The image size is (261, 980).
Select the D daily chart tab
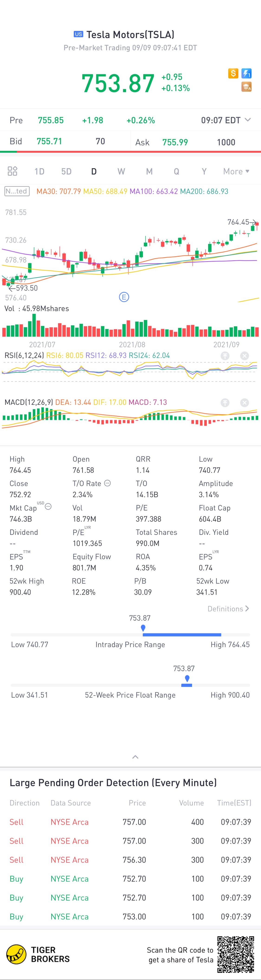pyautogui.click(x=94, y=171)
